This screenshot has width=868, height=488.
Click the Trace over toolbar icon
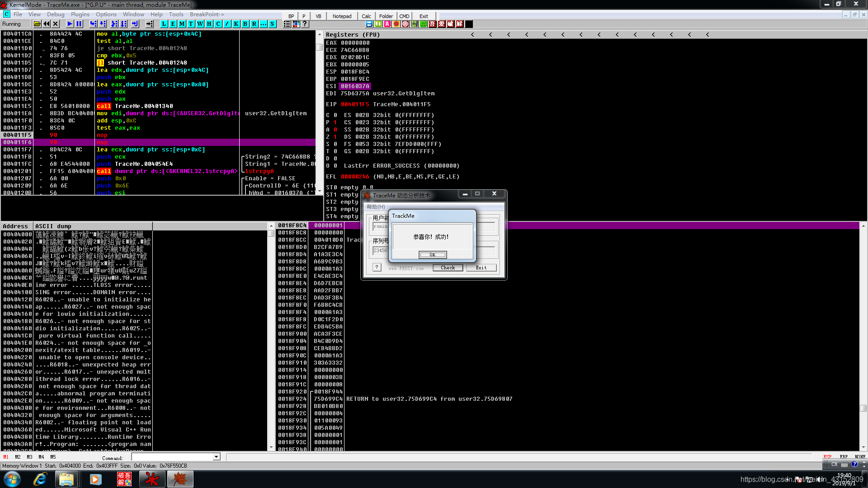[x=124, y=24]
